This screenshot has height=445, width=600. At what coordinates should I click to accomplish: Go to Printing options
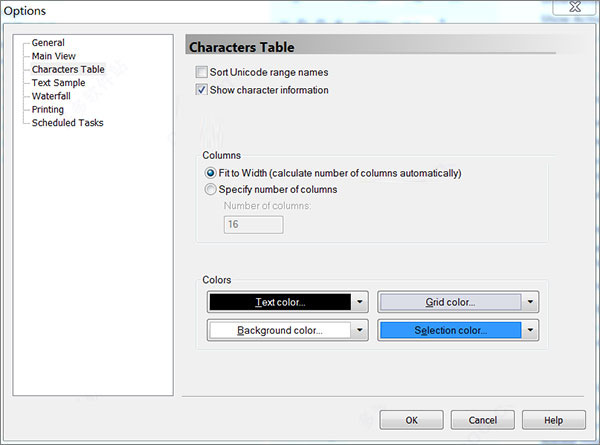tap(47, 109)
